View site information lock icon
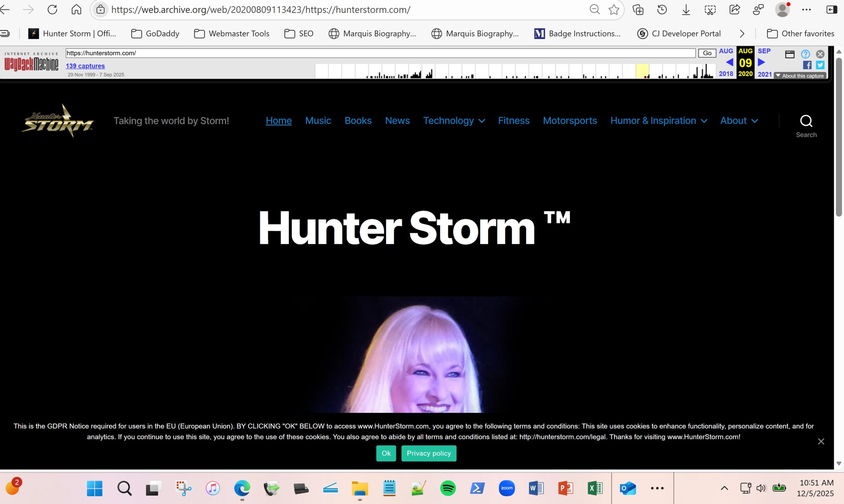This screenshot has height=504, width=844. click(x=100, y=10)
